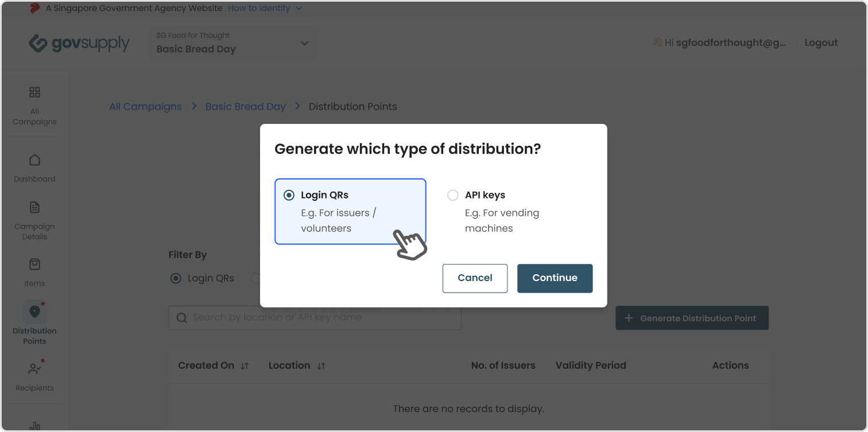
Task: Click the bar chart icon in the sidebar
Action: click(x=34, y=426)
